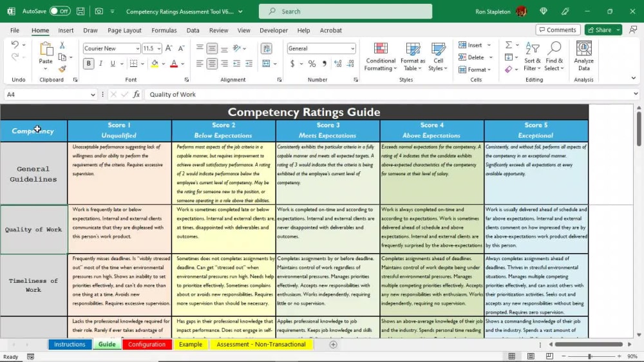Image resolution: width=644 pixels, height=362 pixels.
Task: Increase font size with the A-up icon
Action: tap(169, 48)
